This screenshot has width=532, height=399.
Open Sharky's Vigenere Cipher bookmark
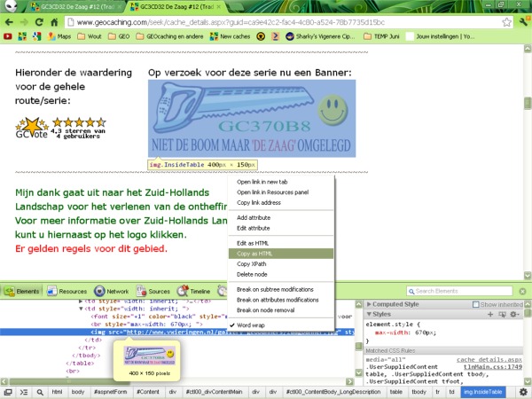[320, 36]
